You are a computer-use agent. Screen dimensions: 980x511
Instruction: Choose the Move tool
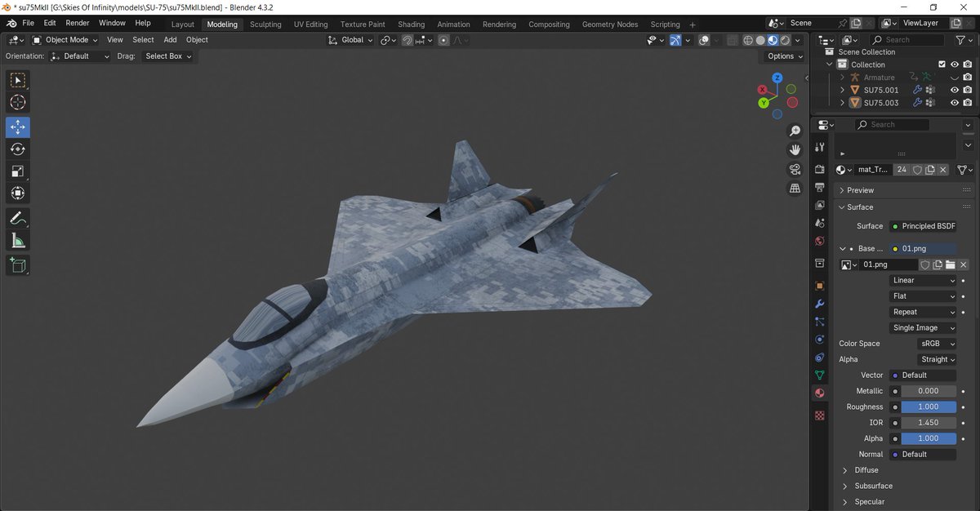(x=17, y=127)
